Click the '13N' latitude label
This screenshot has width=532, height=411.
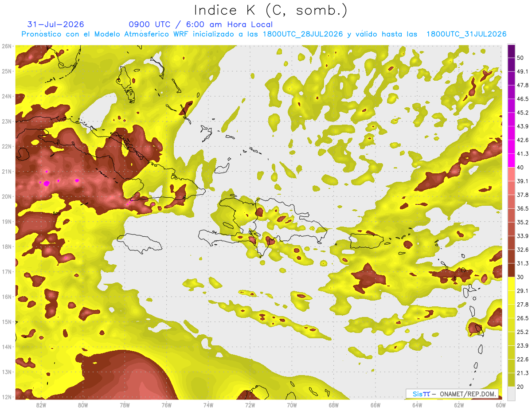click(7, 372)
